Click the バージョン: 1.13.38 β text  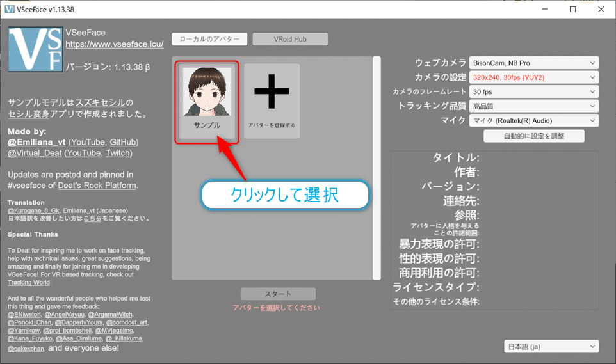108,67
